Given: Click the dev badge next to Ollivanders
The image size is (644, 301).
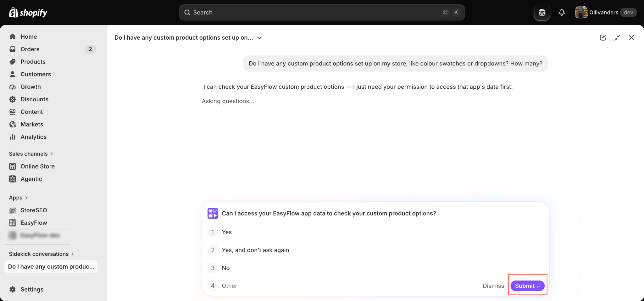Looking at the screenshot, I should [628, 13].
